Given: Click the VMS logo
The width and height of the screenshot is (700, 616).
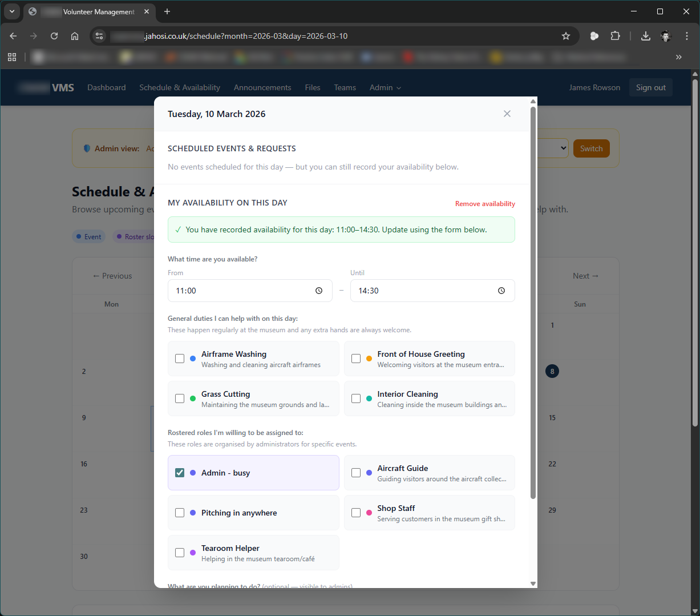Looking at the screenshot, I should pyautogui.click(x=46, y=87).
